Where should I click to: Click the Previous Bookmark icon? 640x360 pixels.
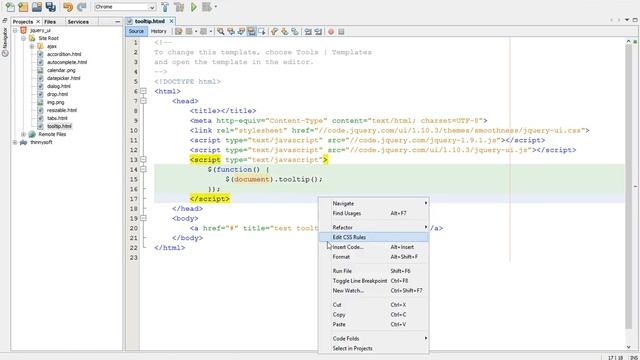[274, 31]
